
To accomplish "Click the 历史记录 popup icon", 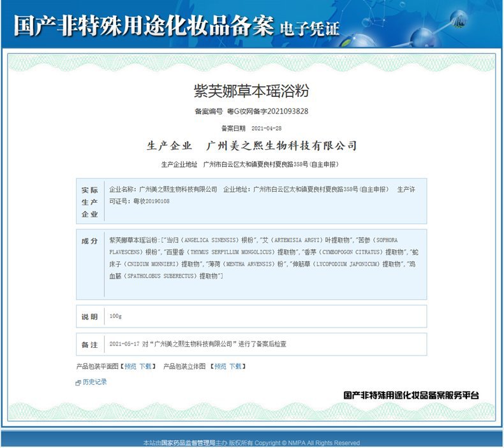I will tap(78, 382).
